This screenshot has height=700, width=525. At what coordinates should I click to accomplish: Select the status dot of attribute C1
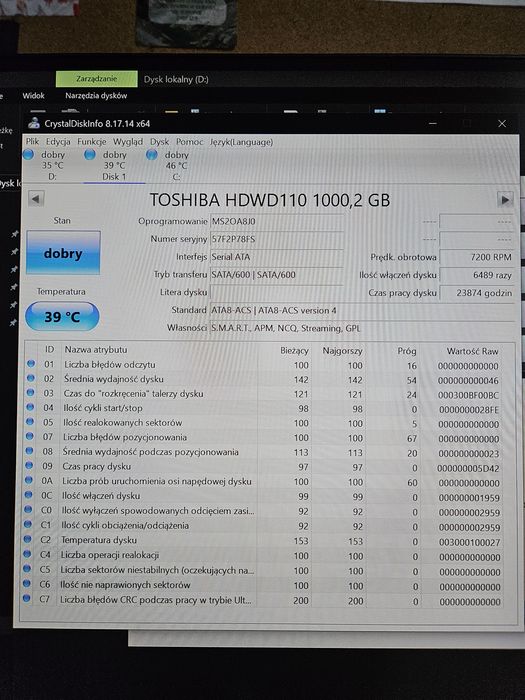[x=28, y=524]
